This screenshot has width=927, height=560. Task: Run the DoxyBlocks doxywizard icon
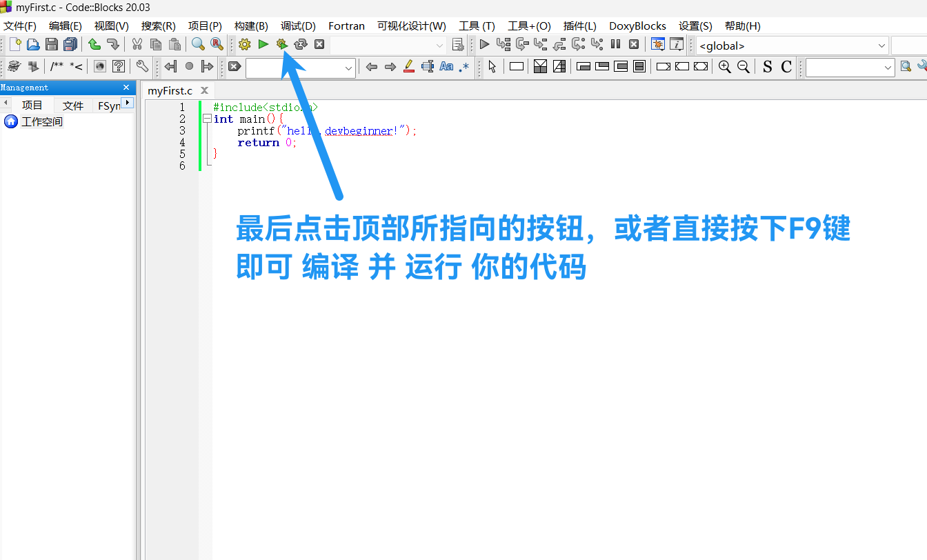coord(14,66)
